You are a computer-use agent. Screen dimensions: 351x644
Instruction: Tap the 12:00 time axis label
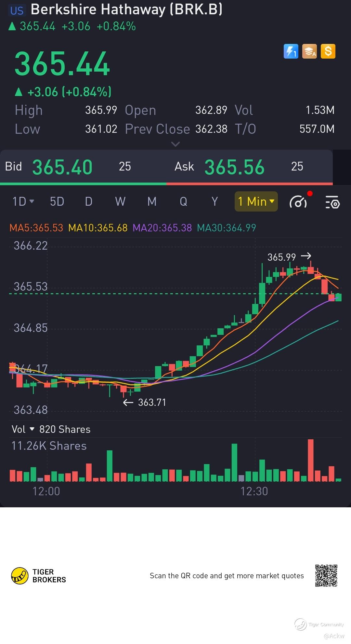point(46,491)
